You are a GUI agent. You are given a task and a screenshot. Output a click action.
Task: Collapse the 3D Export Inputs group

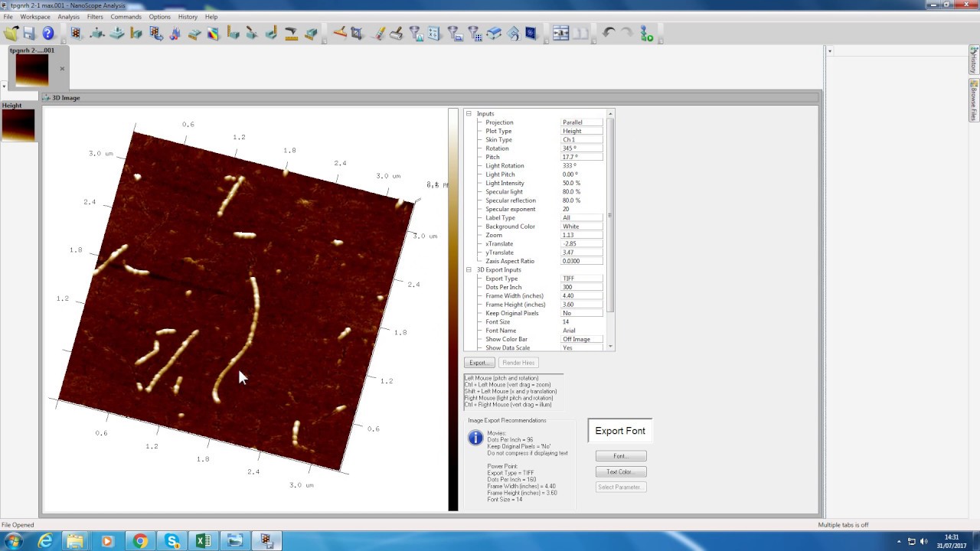point(469,270)
